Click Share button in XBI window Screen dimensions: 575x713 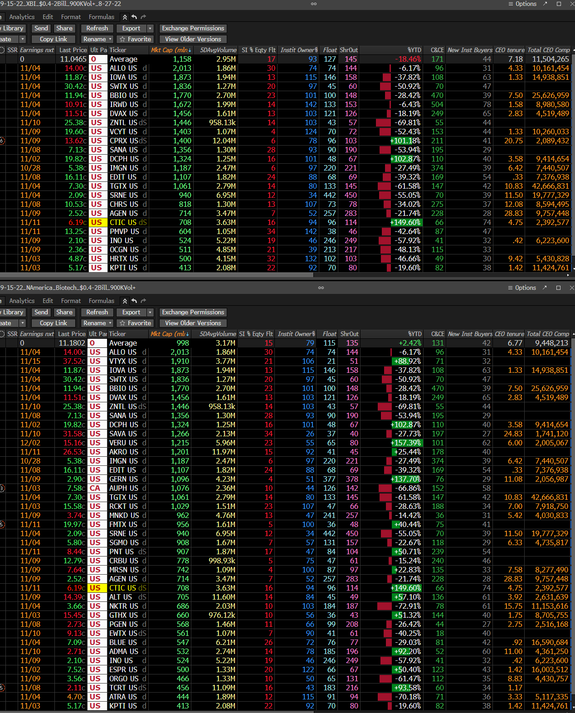64,28
